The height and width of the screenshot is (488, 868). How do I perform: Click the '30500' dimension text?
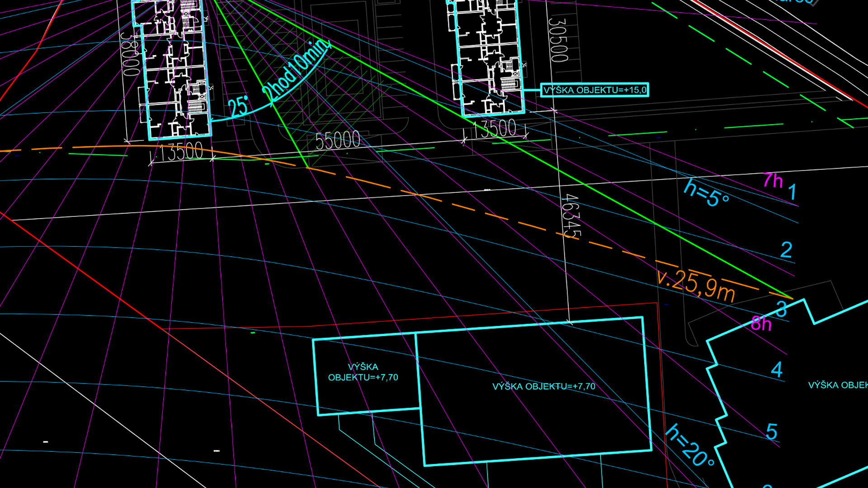point(558,40)
